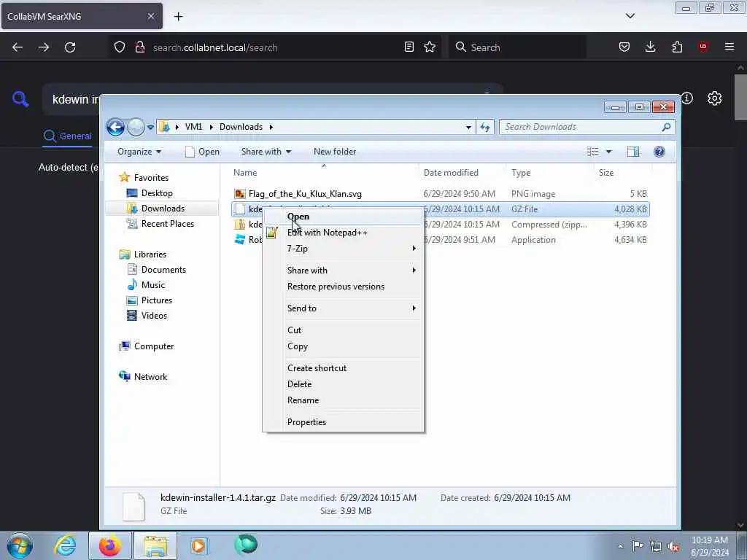Viewport: 747px width, 560px height.
Task: Open the recent locations dropdown arrow
Action: 150,127
